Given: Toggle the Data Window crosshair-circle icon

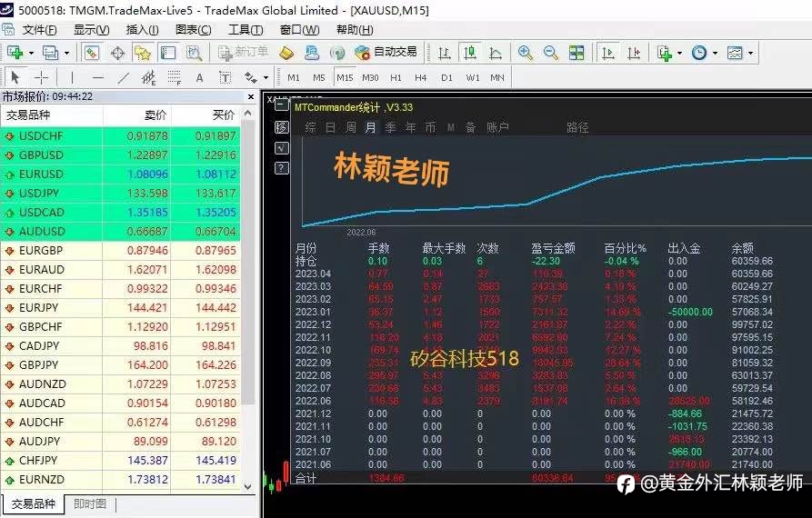Looking at the screenshot, I should (x=117, y=53).
